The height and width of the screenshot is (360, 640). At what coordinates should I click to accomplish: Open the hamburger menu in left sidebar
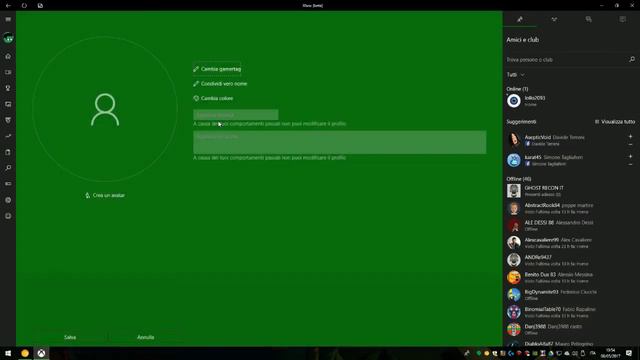pyautogui.click(x=8, y=20)
